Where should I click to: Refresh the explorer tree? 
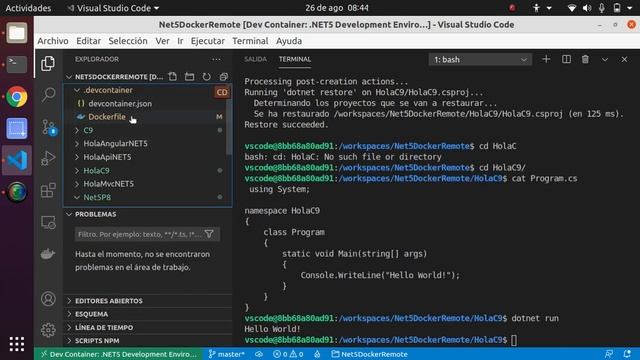coord(207,77)
